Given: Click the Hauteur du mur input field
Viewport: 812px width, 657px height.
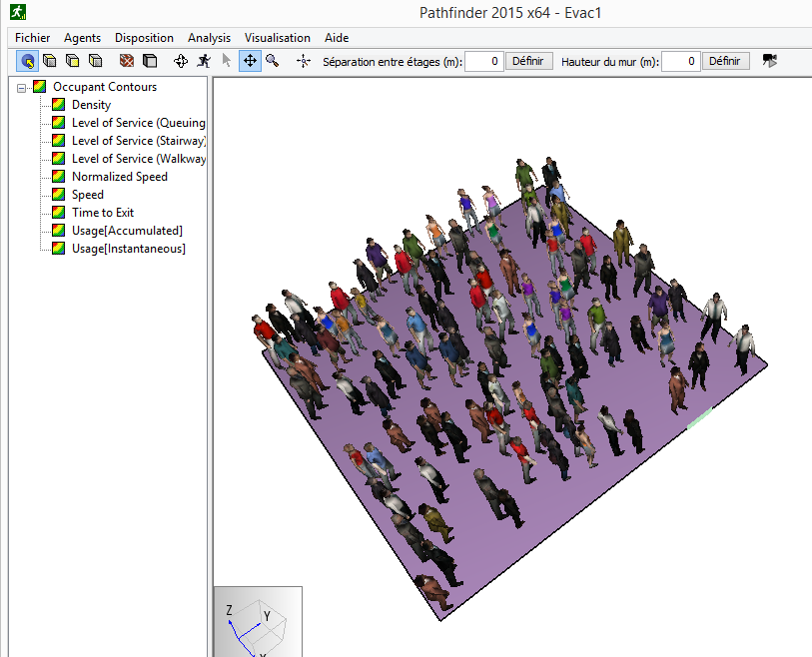Looking at the screenshot, I should [681, 61].
